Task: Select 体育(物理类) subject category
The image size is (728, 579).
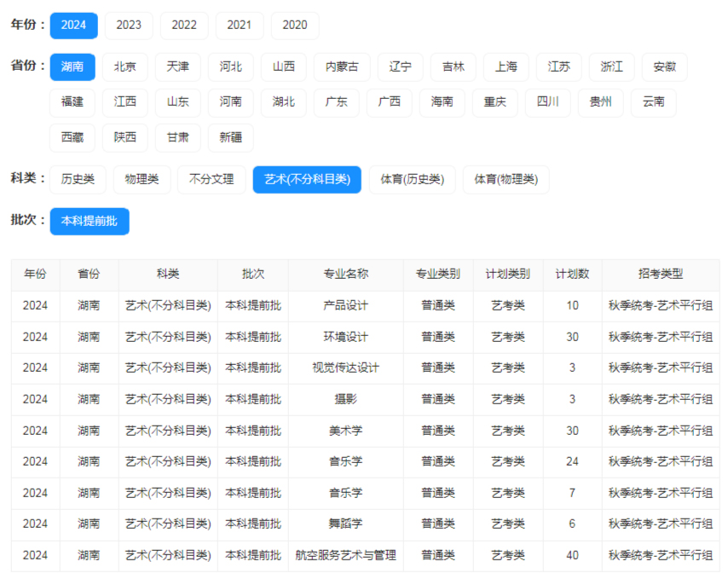Action: click(506, 180)
